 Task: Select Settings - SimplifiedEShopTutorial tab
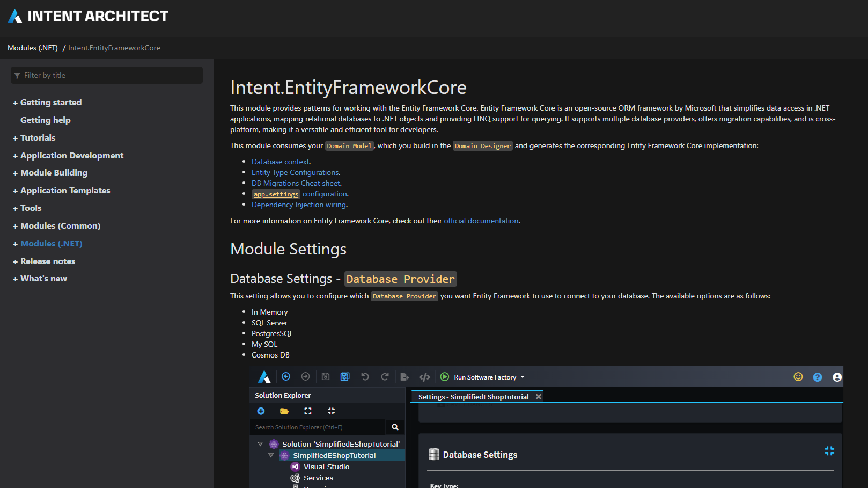(x=473, y=397)
